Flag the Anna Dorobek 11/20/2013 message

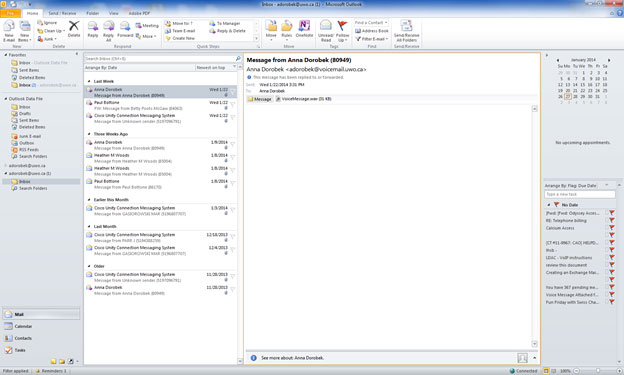point(232,290)
